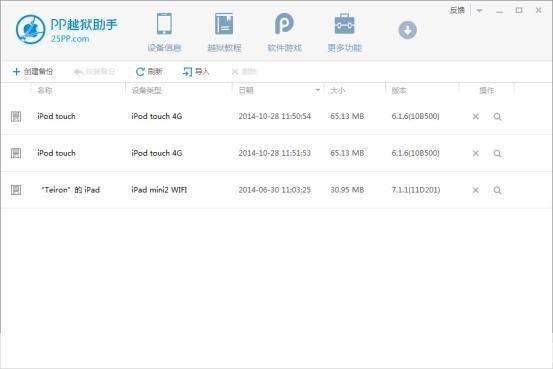Screen dimensions: 553x369
Task: Select the backup icon for 11:51:53 iPod touch
Action: (x=16, y=153)
